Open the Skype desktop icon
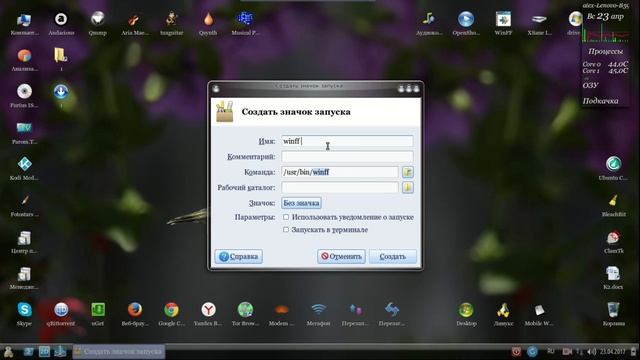 point(24,313)
